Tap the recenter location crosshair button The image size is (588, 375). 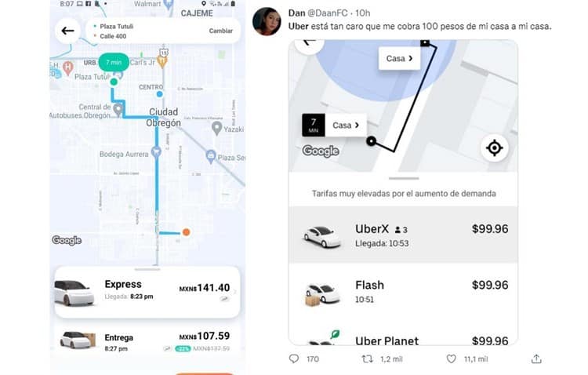click(x=494, y=148)
